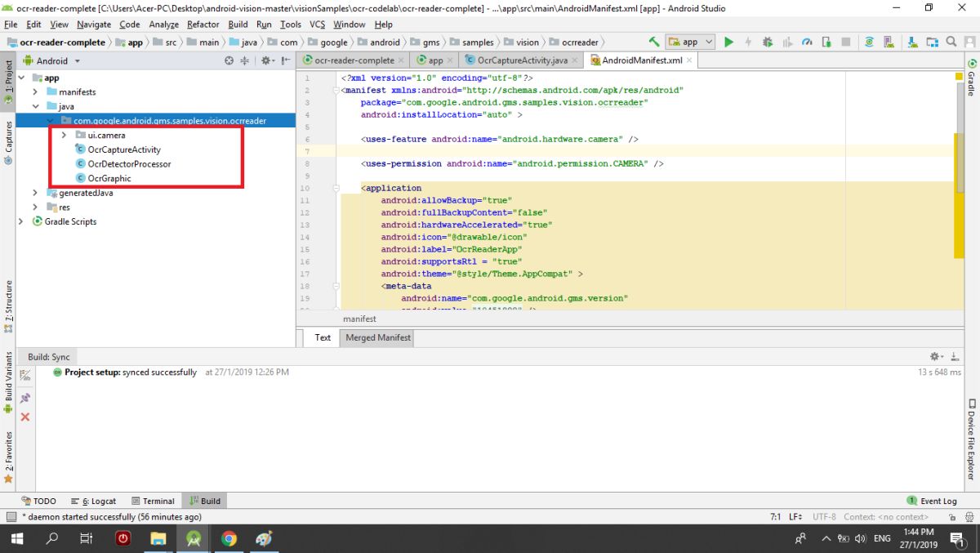This screenshot has height=553, width=980.
Task: Toggle the Structure side panel
Action: click(9, 306)
